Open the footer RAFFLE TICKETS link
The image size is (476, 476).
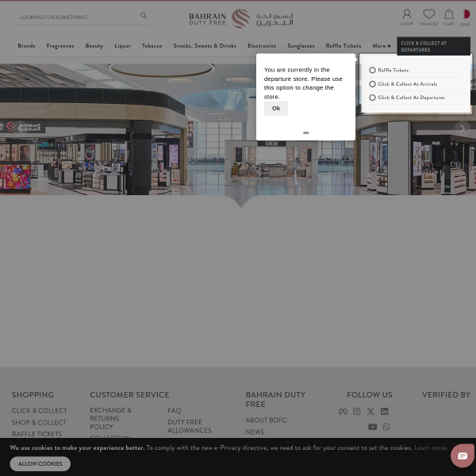point(36,434)
